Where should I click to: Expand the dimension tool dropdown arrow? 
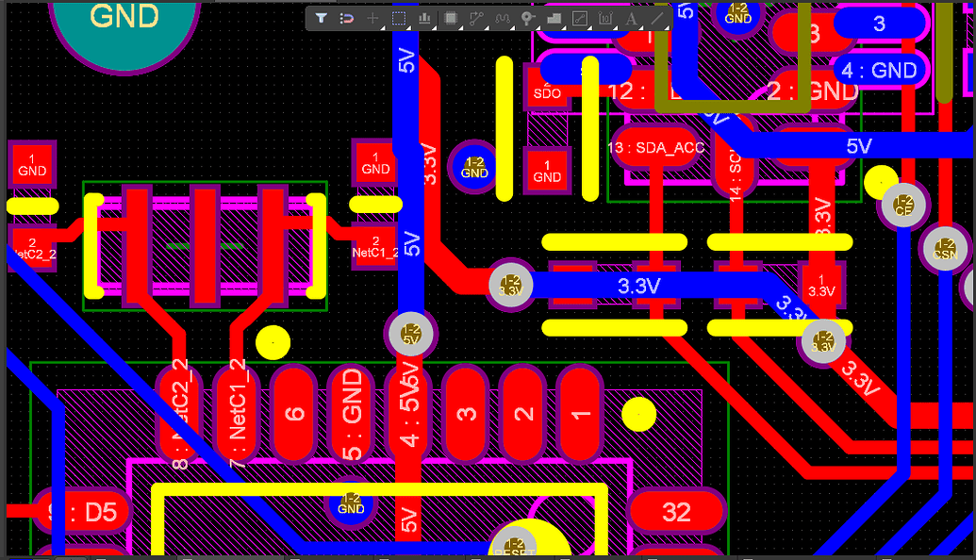[614, 26]
